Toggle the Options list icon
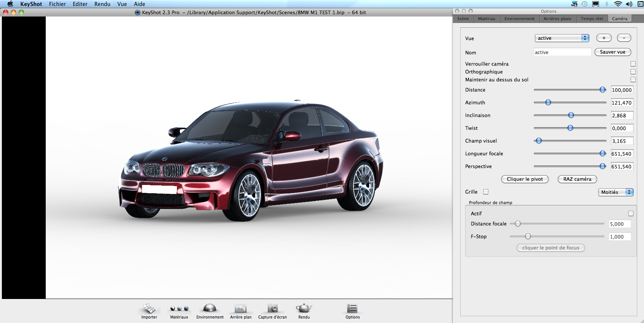Screen dimensions: 644x323 pos(352,309)
